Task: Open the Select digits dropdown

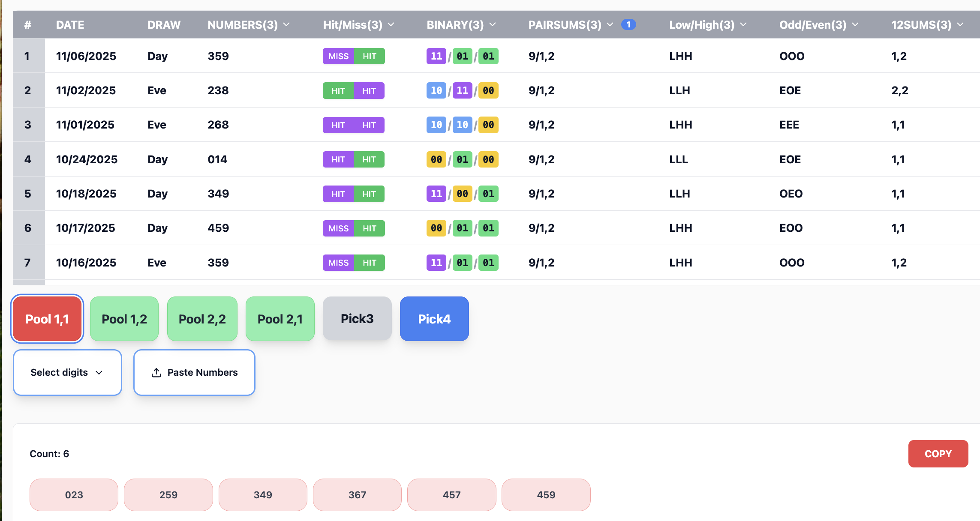Action: (x=67, y=372)
